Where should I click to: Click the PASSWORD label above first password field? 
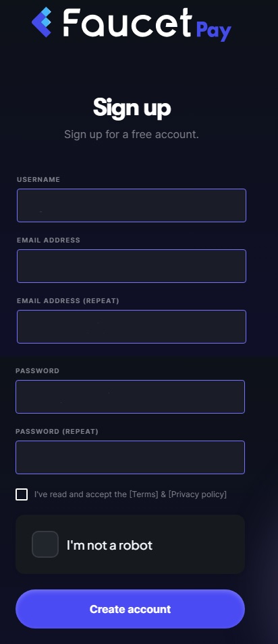click(37, 371)
